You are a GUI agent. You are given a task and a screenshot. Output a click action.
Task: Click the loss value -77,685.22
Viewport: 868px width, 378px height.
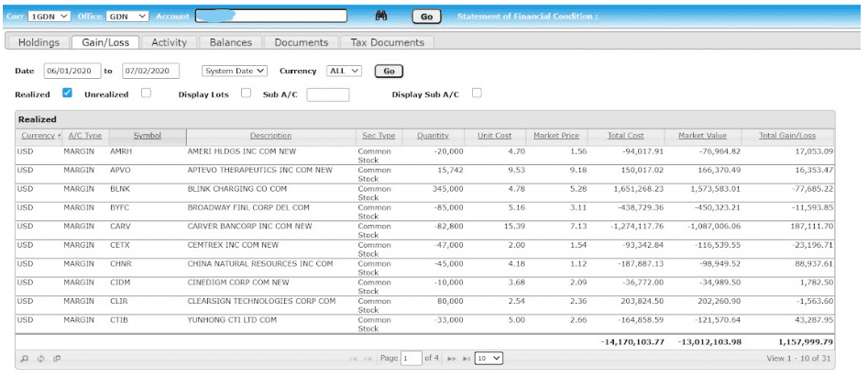(810, 188)
